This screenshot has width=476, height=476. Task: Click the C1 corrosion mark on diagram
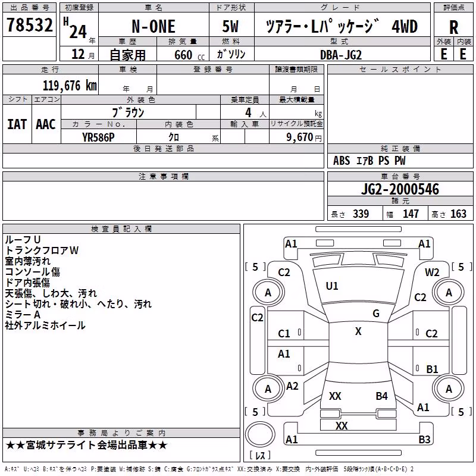(284, 334)
